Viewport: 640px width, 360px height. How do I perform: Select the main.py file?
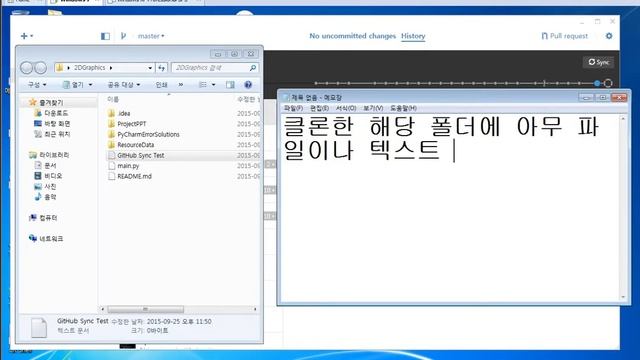point(124,166)
